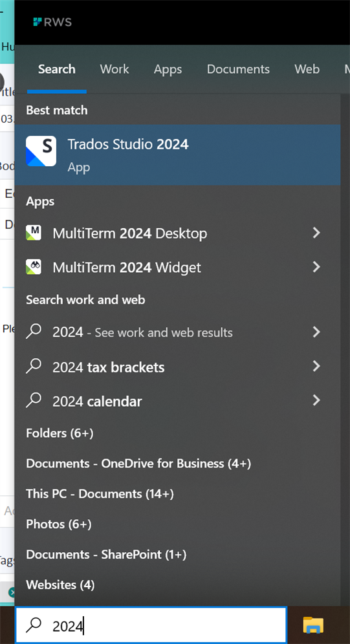350x644 pixels.
Task: Launch MultiTerm 2024 Widget app
Action: 177,268
